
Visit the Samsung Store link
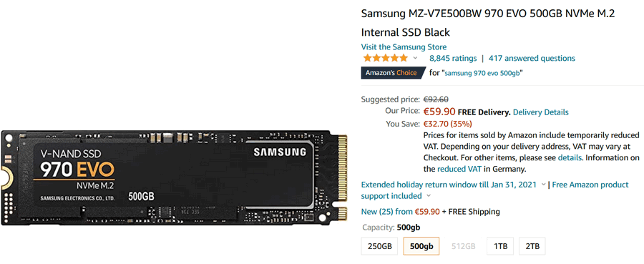click(404, 47)
